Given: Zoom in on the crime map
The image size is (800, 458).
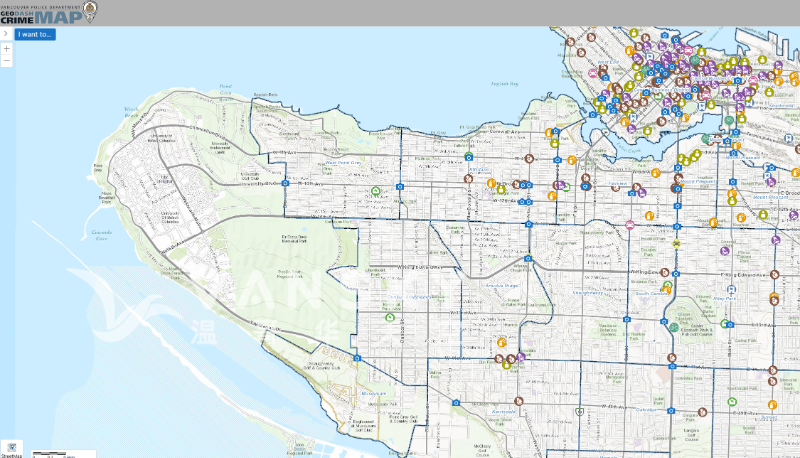Looking at the screenshot, I should pyautogui.click(x=7, y=48).
